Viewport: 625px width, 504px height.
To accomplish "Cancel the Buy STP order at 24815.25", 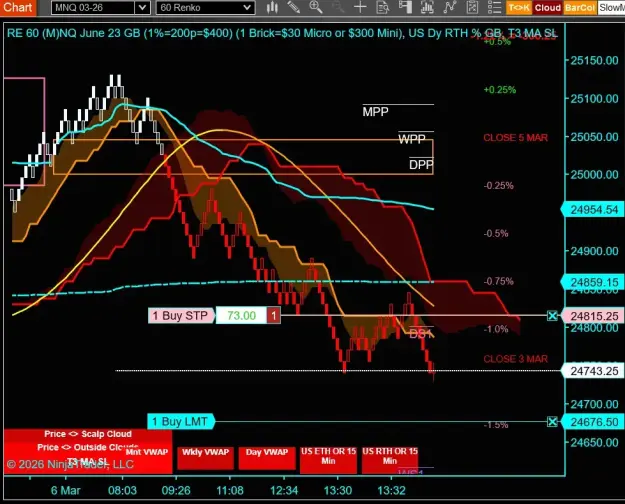I will tap(552, 316).
